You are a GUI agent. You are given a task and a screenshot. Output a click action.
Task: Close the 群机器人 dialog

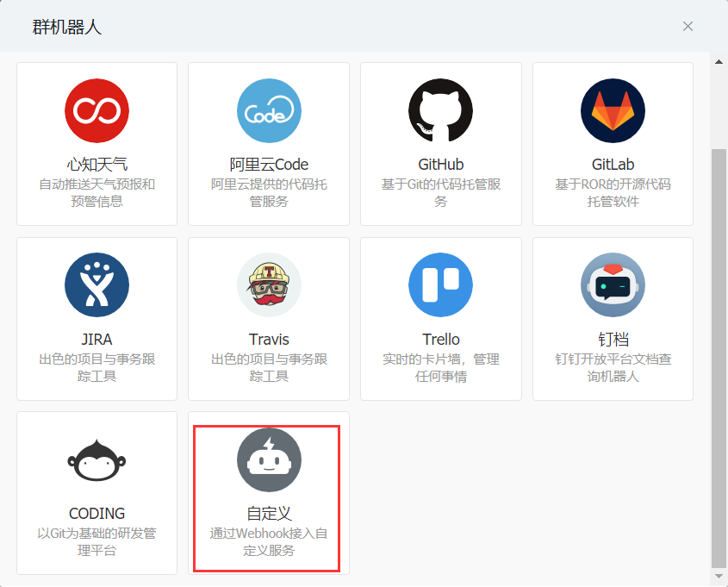coord(688,27)
